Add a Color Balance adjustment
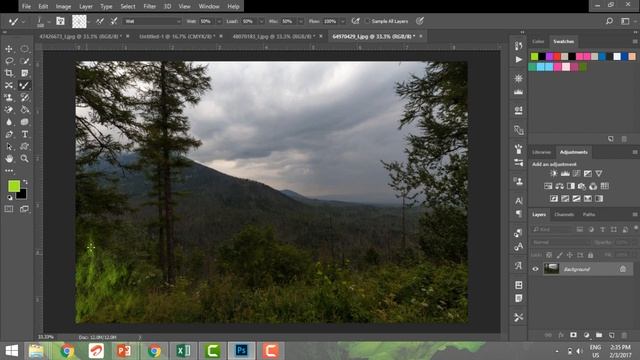Screen dimensions: 640x360 pyautogui.click(x=559, y=186)
